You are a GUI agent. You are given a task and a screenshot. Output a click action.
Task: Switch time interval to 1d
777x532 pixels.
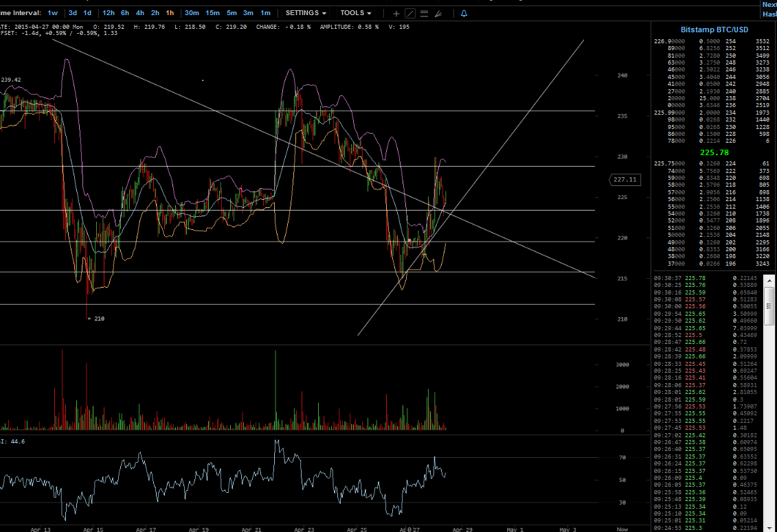coord(87,13)
